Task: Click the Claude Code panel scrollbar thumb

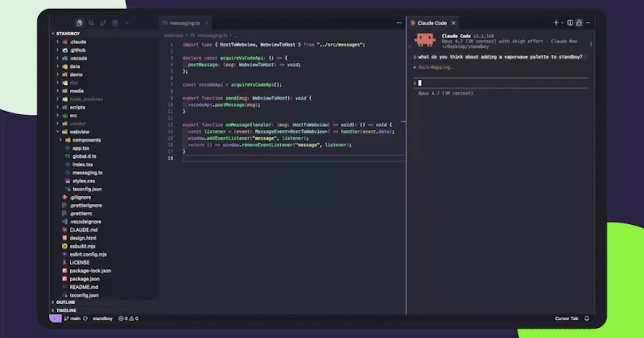Action: [591, 45]
